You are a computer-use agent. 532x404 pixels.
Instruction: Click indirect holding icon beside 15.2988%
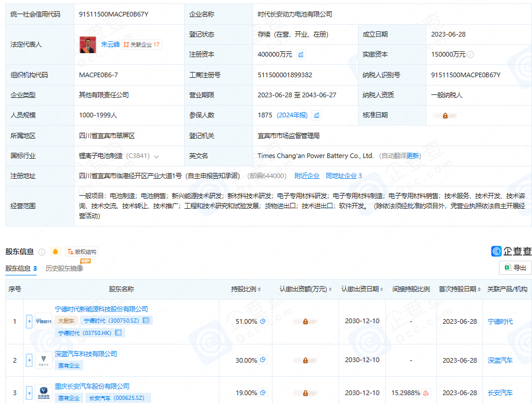(426, 393)
